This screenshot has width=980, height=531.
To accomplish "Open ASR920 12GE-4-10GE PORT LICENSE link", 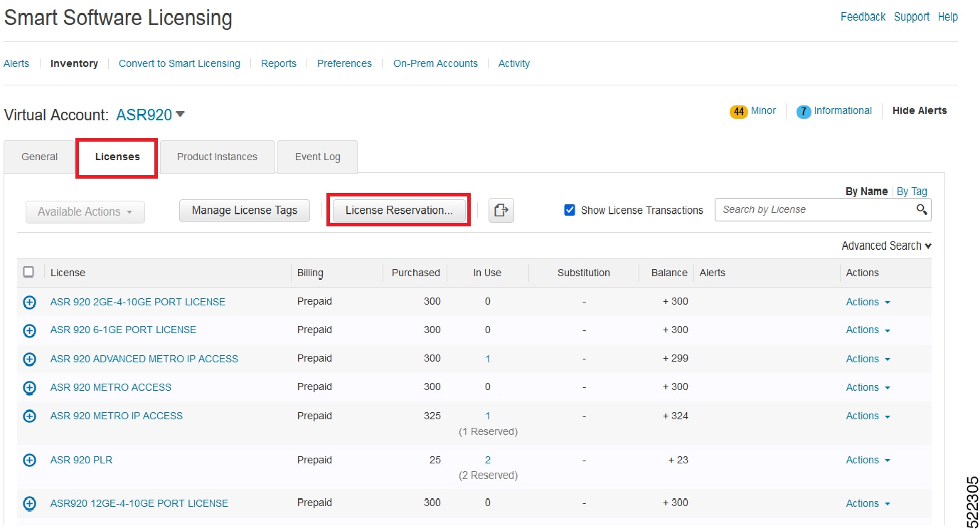I will click(139, 503).
